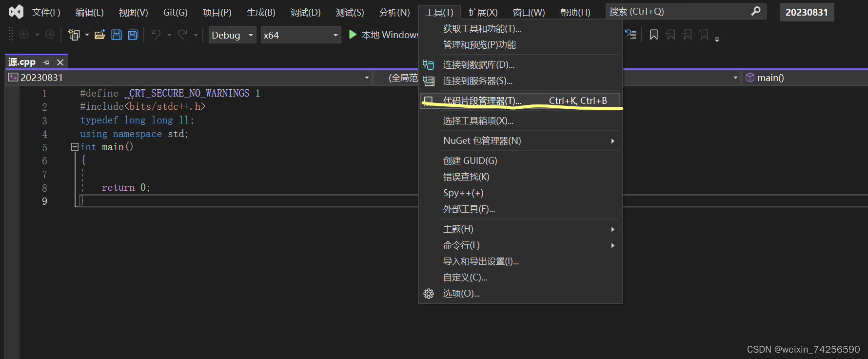
Task: Click the 20230831 project scope icon
Action: (13, 78)
